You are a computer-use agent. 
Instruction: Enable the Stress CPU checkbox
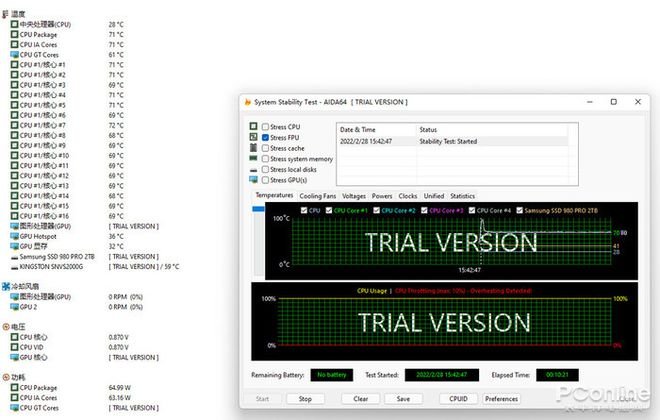[265, 127]
